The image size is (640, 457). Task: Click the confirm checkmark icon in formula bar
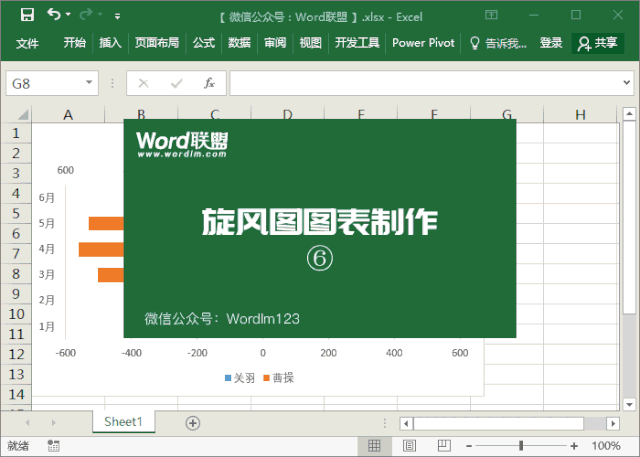tap(176, 84)
